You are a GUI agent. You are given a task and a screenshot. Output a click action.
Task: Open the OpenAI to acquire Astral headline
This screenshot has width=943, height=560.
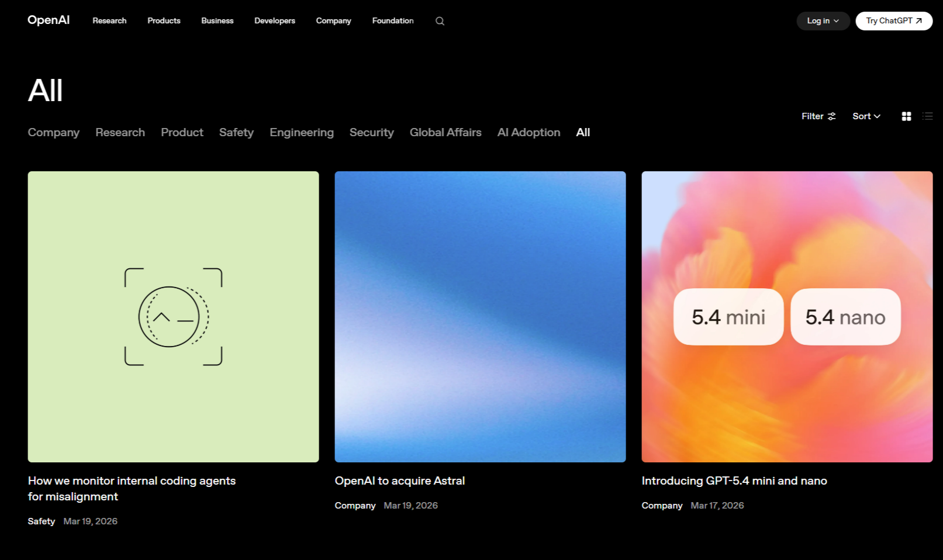point(400,481)
